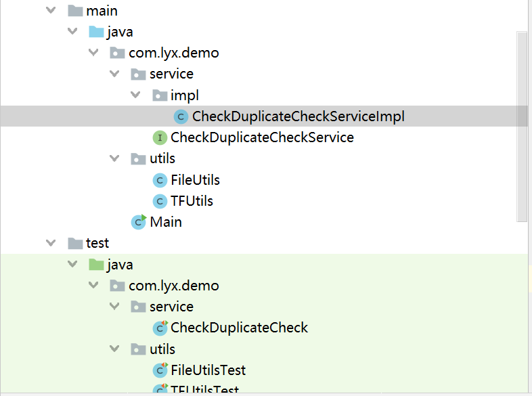This screenshot has height=396, width=532.
Task: Collapse the service package under test
Action: pyautogui.click(x=114, y=307)
